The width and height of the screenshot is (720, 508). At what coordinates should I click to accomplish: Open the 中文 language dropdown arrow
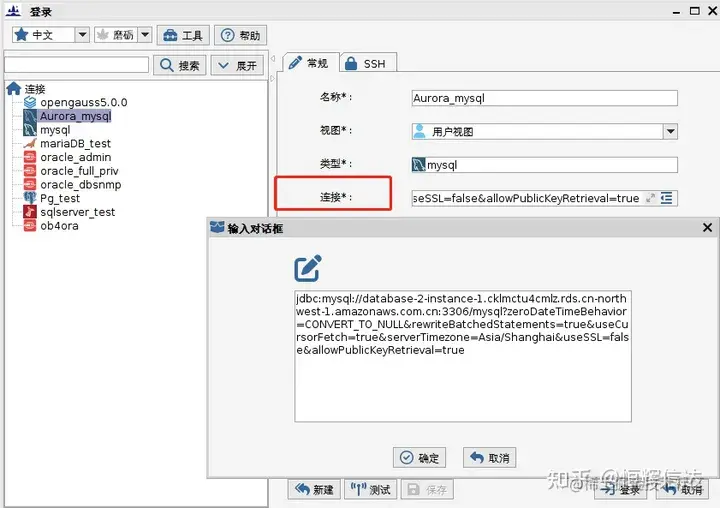click(x=82, y=34)
